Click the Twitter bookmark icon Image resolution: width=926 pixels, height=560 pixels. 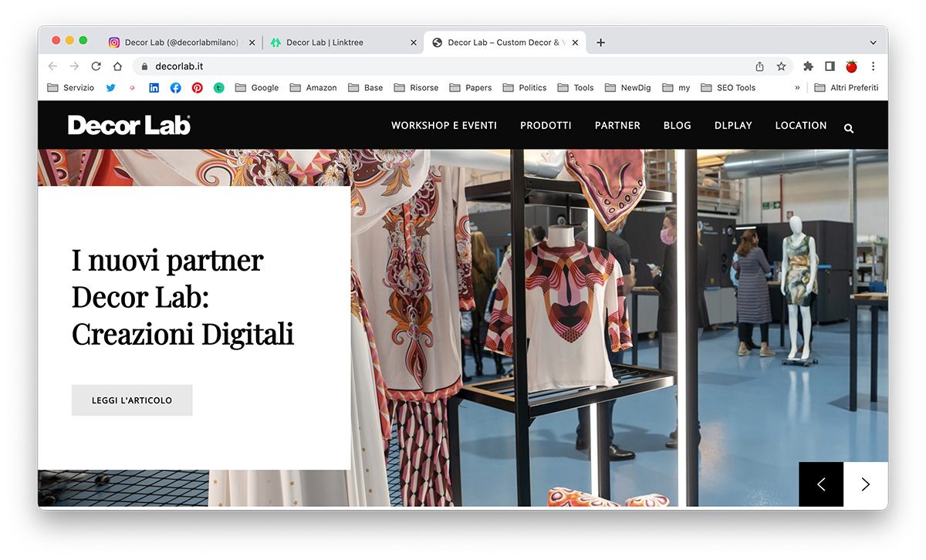click(x=110, y=88)
